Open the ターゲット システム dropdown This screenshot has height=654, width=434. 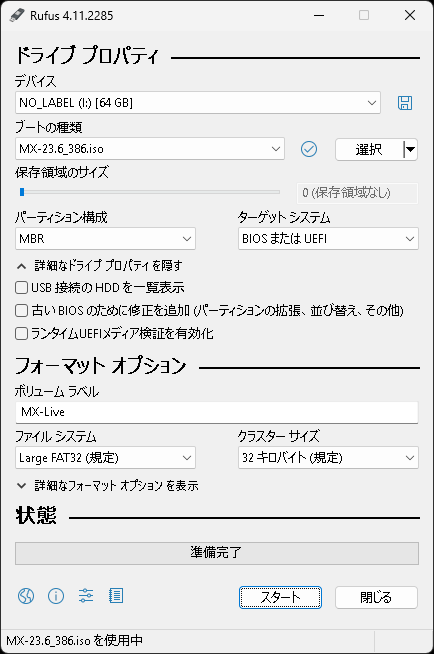click(328, 239)
